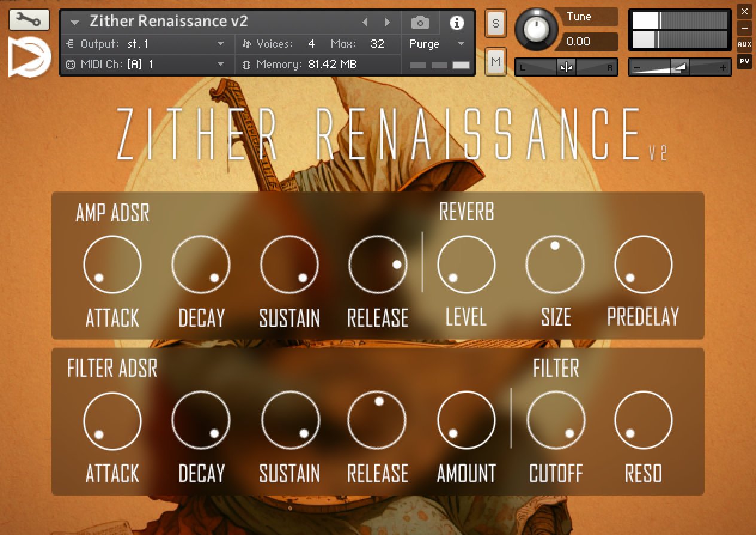The width and height of the screenshot is (756, 535).
Task: Click the pan L-R slider
Action: (x=566, y=68)
